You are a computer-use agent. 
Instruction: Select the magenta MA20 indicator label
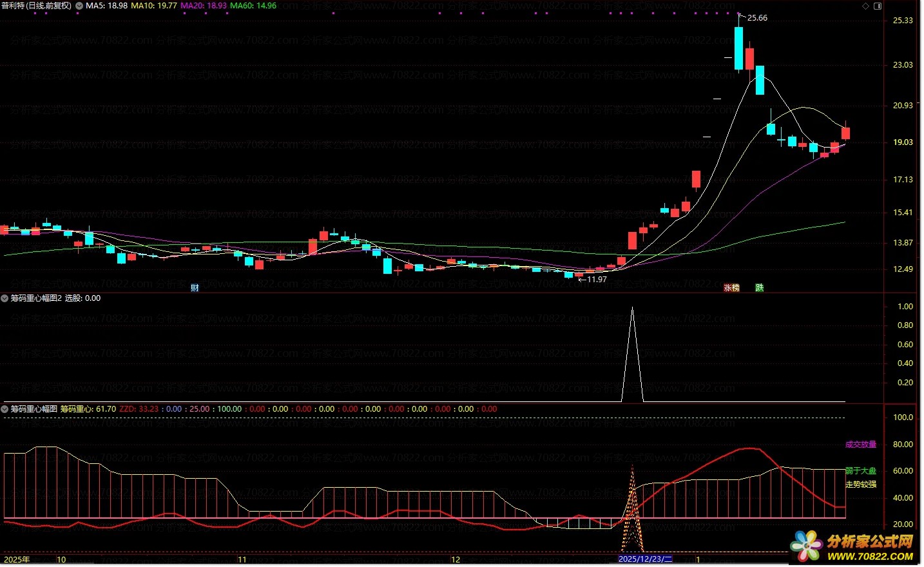[203, 6]
